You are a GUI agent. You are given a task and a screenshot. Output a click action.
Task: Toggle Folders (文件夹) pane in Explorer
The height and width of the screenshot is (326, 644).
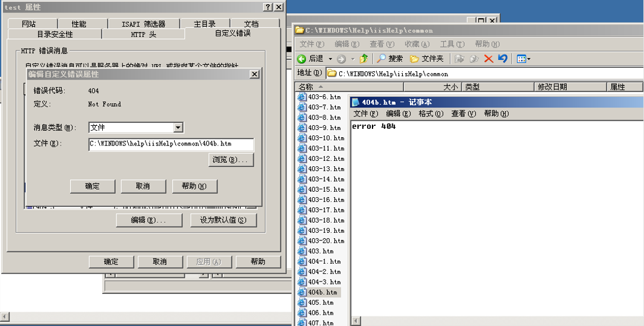click(427, 59)
